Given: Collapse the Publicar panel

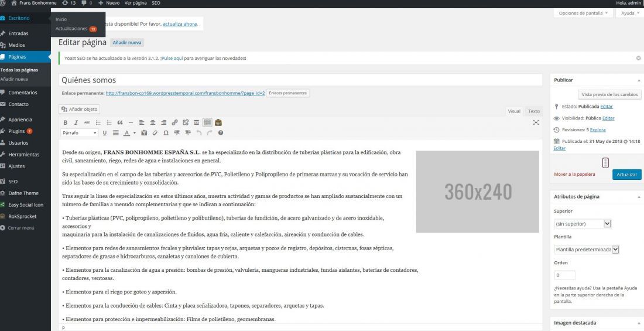Looking at the screenshot, I should click(x=638, y=80).
